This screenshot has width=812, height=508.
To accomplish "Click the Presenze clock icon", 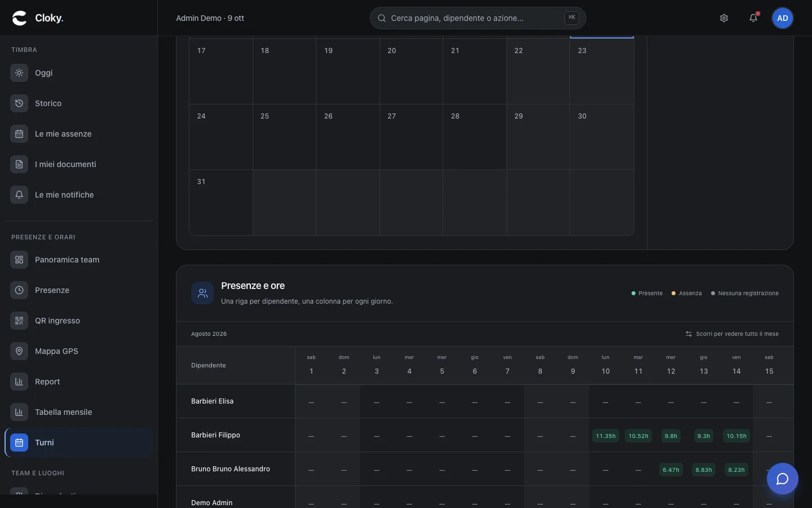I will pyautogui.click(x=19, y=290).
